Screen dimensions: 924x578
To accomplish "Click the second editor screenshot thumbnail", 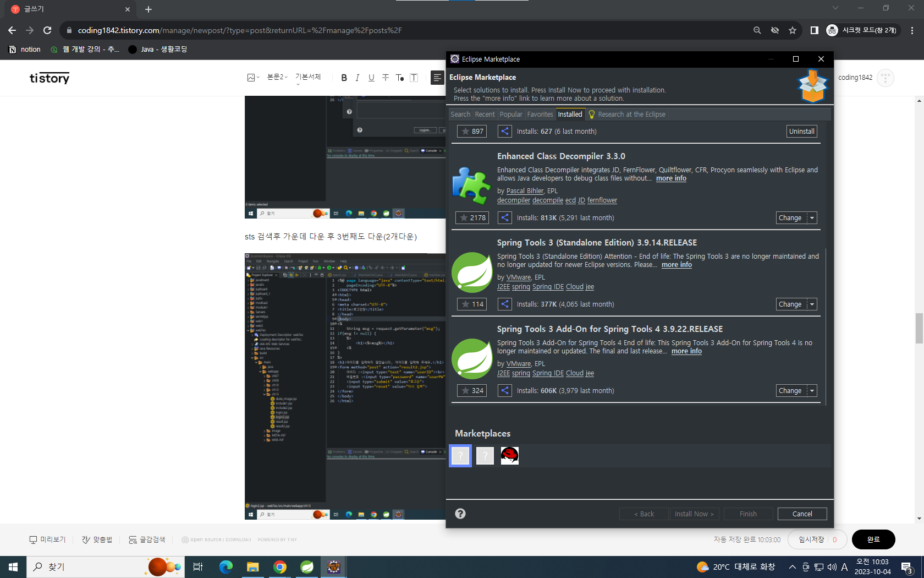I will [345, 386].
